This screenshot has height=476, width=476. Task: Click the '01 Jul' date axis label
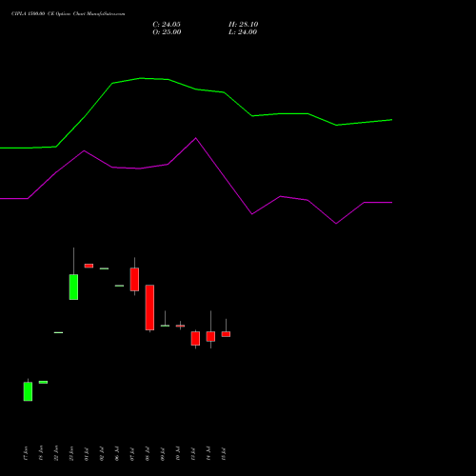pos(87,454)
